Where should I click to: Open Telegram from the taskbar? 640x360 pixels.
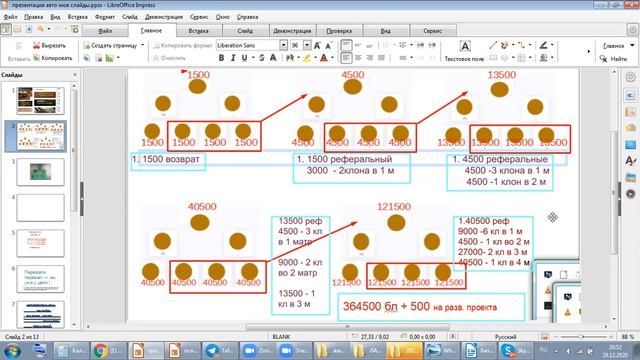point(218,351)
